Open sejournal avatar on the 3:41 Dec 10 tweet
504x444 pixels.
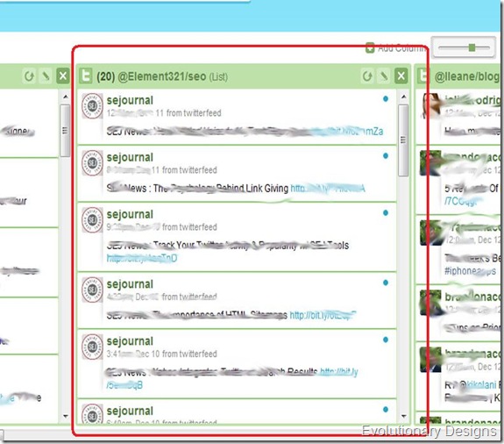(92, 347)
